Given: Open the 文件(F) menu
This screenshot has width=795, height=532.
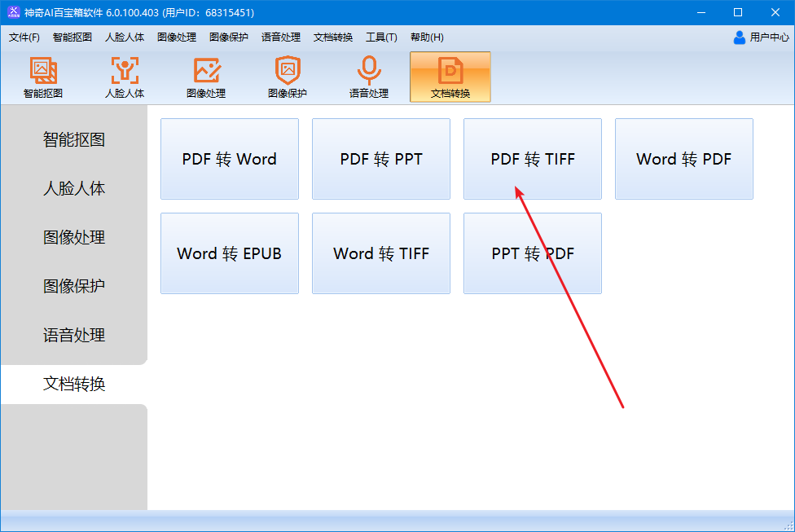Looking at the screenshot, I should (24, 37).
